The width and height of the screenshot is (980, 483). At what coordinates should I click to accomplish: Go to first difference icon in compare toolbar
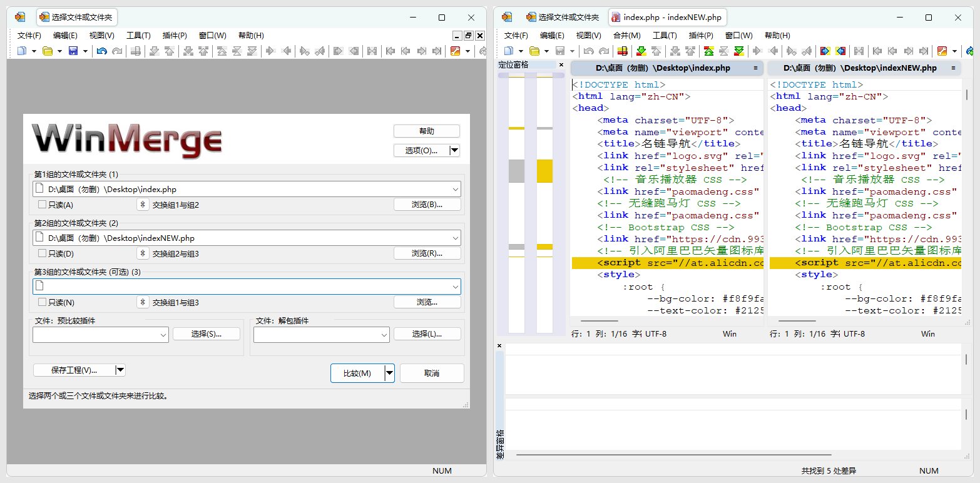[x=709, y=51]
